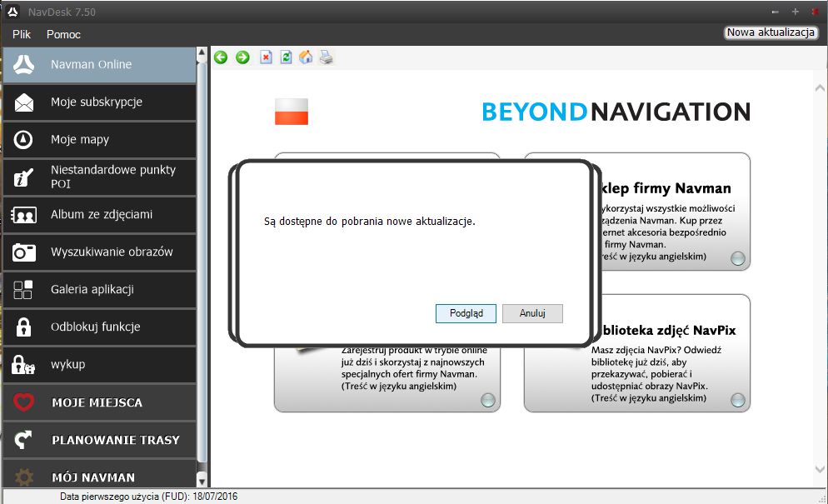Click the Niestandardowe punkty POI icon

(23, 177)
